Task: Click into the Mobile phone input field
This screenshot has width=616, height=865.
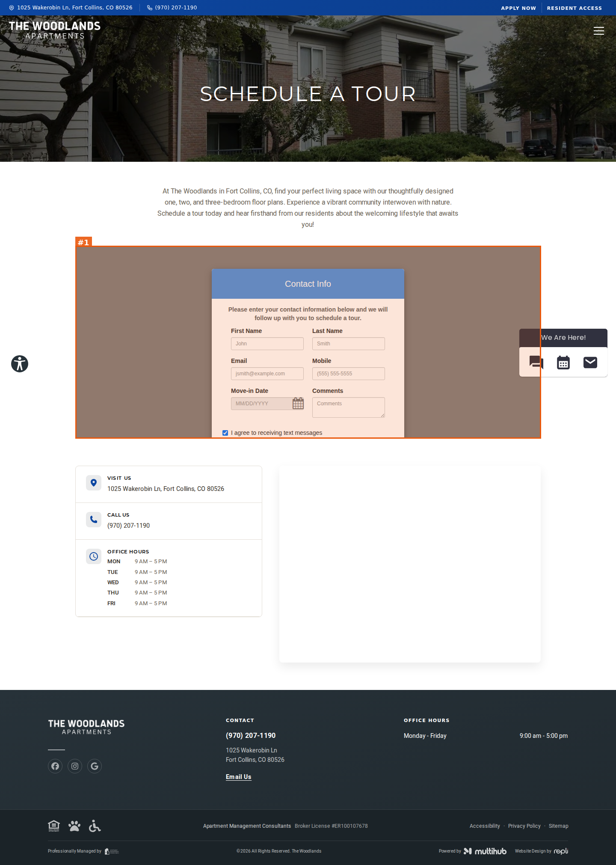Action: coord(349,374)
